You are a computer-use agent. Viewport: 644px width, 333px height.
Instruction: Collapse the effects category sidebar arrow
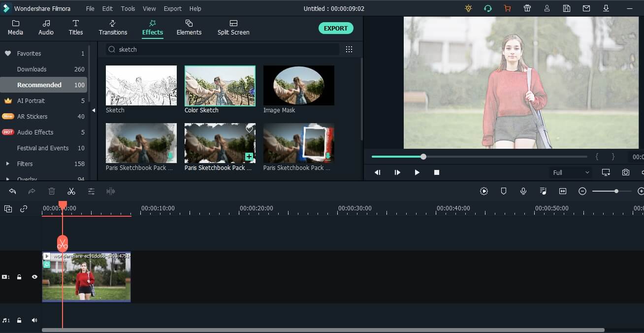[x=94, y=110]
